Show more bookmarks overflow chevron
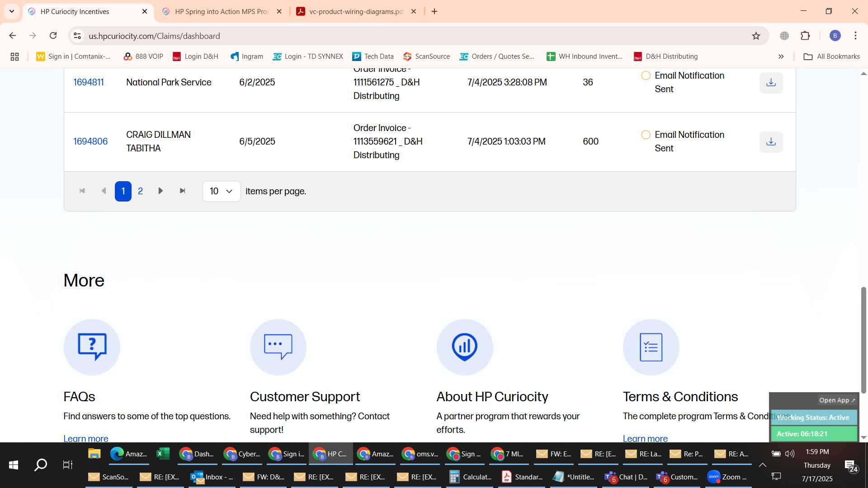This screenshot has width=868, height=488. click(781, 56)
